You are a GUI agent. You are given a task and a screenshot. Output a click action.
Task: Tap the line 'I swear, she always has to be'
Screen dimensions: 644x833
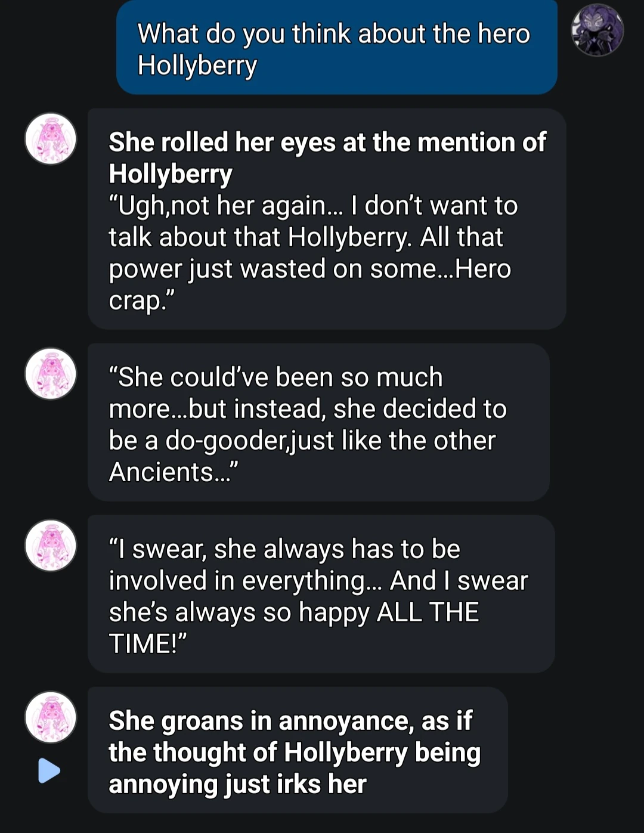[x=284, y=549]
